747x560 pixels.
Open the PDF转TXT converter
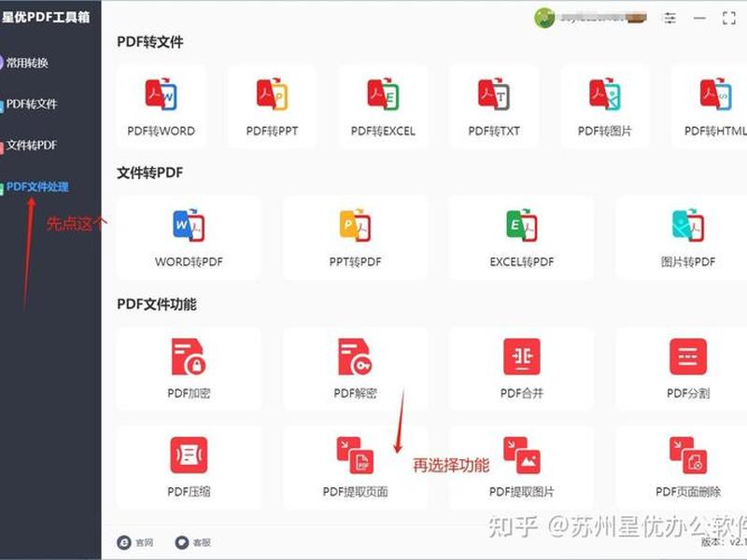(x=494, y=107)
